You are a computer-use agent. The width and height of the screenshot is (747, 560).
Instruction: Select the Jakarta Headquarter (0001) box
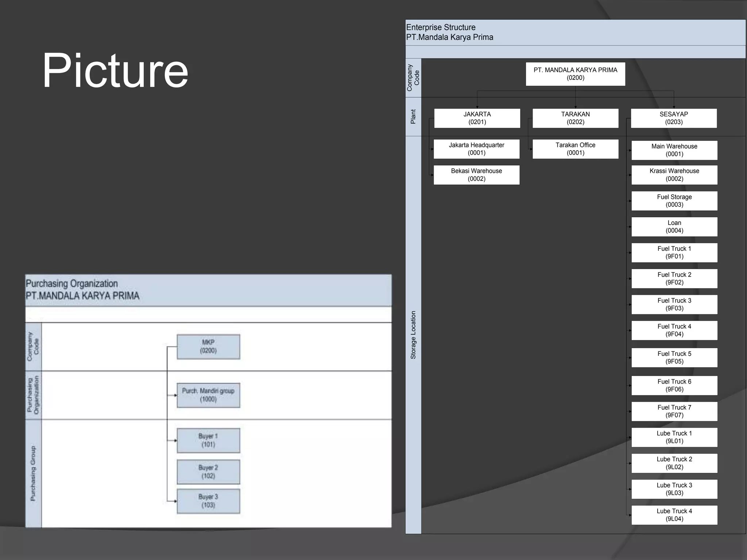click(476, 149)
